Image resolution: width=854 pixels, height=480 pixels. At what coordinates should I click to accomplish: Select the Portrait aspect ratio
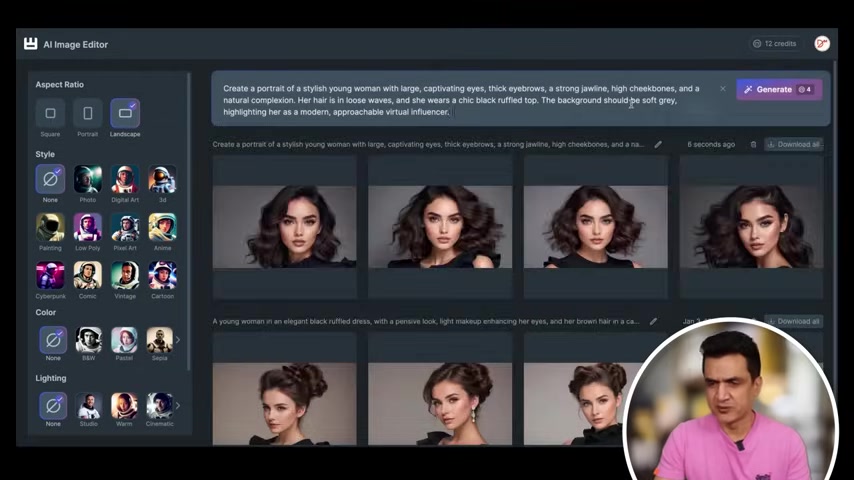click(88, 113)
